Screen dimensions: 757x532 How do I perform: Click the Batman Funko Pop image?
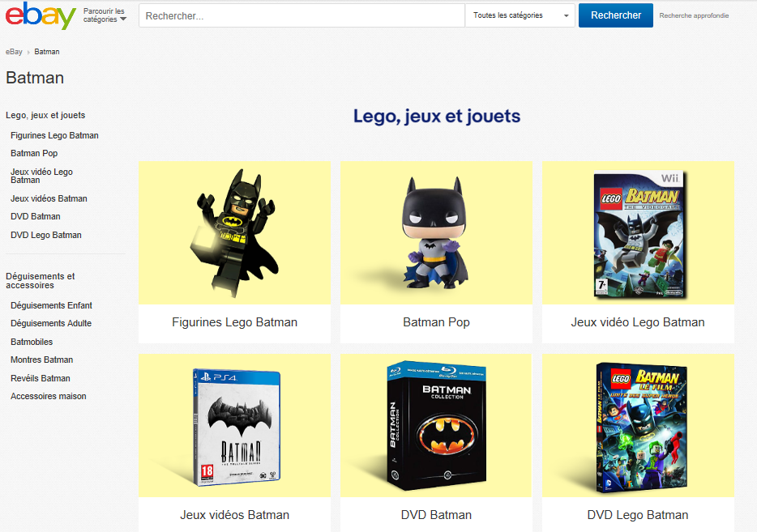pos(436,233)
